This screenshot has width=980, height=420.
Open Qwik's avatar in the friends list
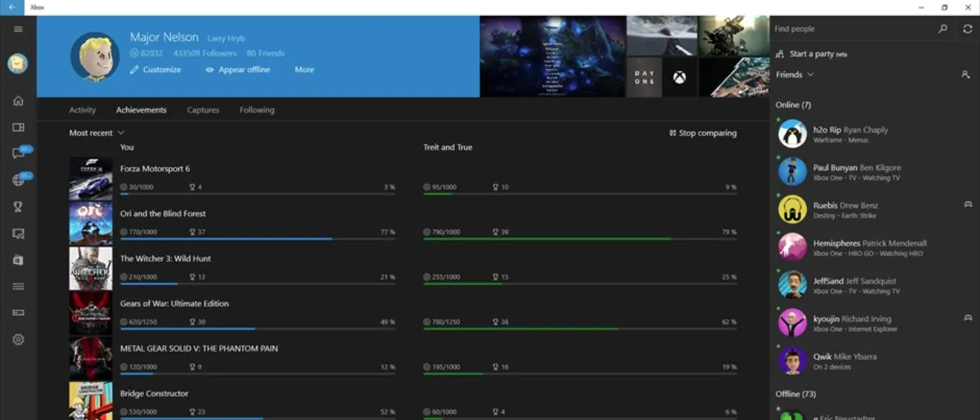point(792,360)
